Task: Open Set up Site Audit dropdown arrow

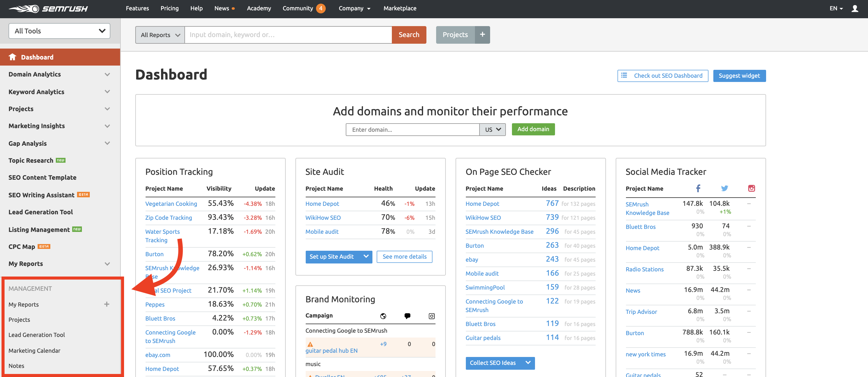Action: tap(366, 256)
